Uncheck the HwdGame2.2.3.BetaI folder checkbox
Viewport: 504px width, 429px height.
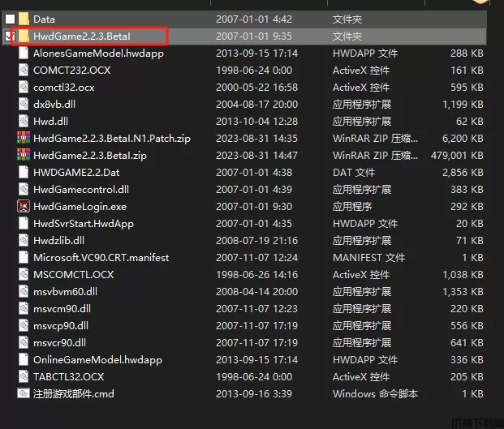[10, 36]
